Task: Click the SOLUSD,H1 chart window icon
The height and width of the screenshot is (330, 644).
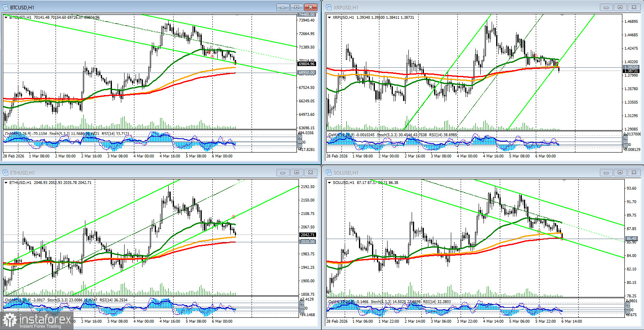Action: tap(329, 173)
